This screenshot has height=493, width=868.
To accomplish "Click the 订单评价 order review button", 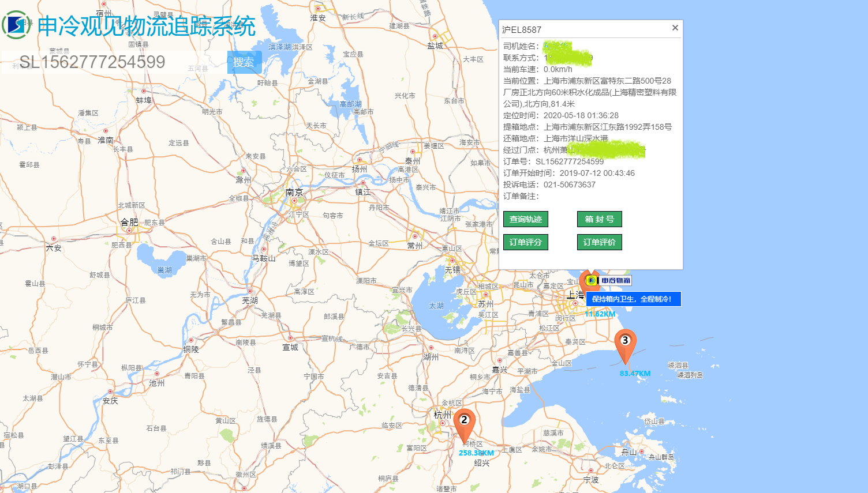I will pos(599,242).
